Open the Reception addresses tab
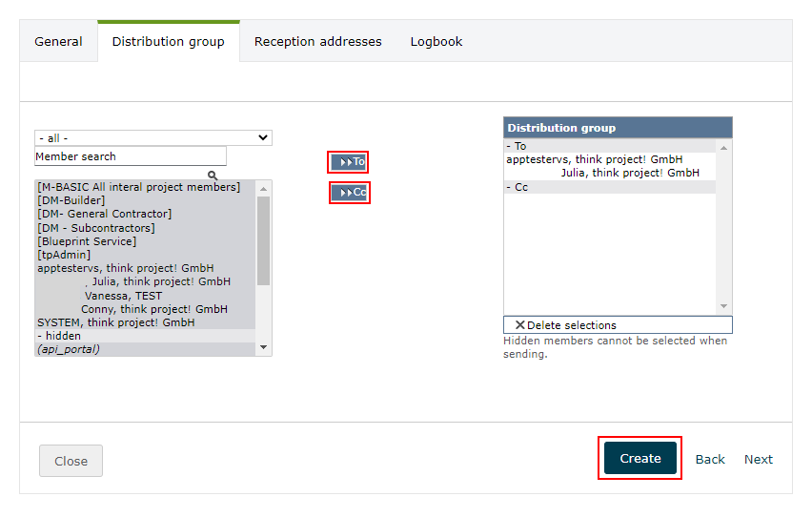This screenshot has height=518, width=812. 317,42
